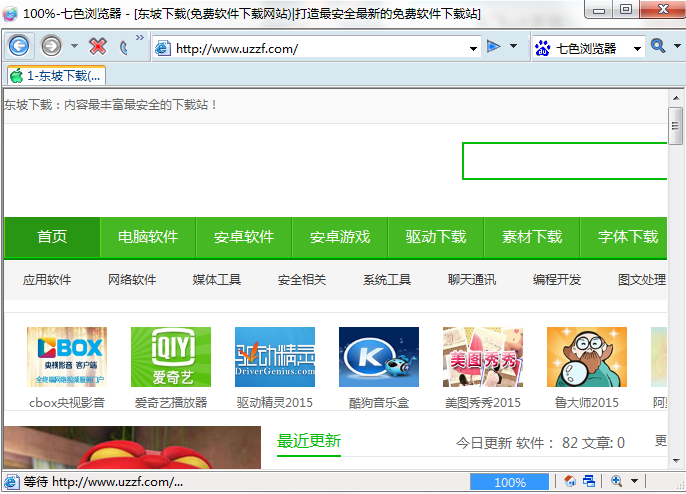Click the 系统工具 category link
Viewport: 686px width, 494px height.
pyautogui.click(x=387, y=280)
